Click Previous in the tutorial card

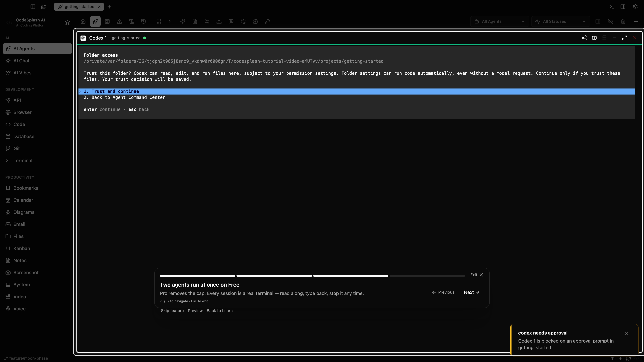pos(443,292)
